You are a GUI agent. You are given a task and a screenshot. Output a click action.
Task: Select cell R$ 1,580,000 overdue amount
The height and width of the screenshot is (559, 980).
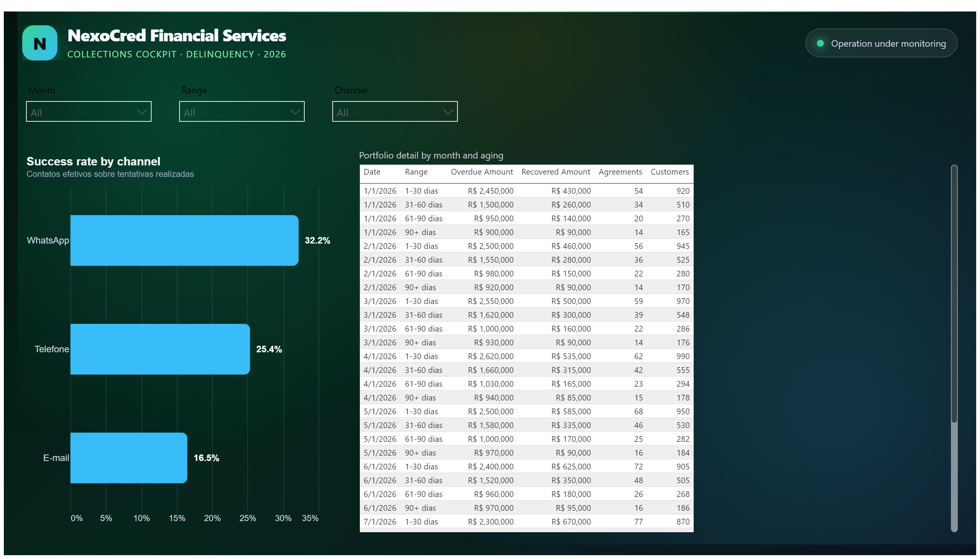point(490,425)
